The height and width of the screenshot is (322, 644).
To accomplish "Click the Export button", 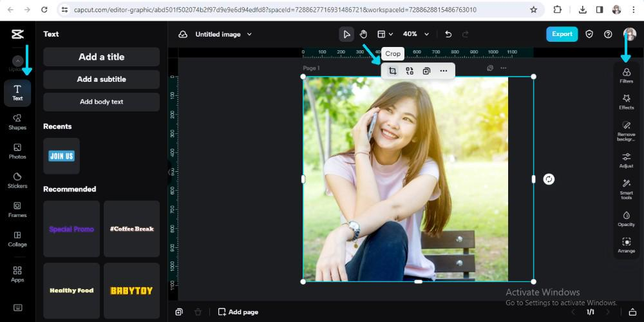I will [562, 34].
